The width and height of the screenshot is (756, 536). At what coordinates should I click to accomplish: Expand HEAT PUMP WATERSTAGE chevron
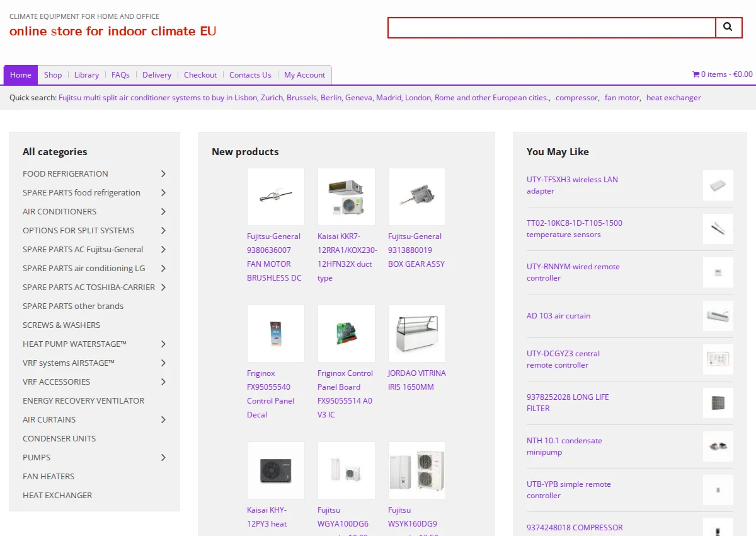163,344
